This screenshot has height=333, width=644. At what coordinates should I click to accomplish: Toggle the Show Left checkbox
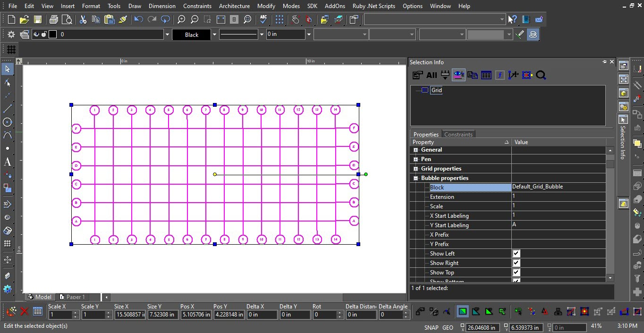point(516,254)
